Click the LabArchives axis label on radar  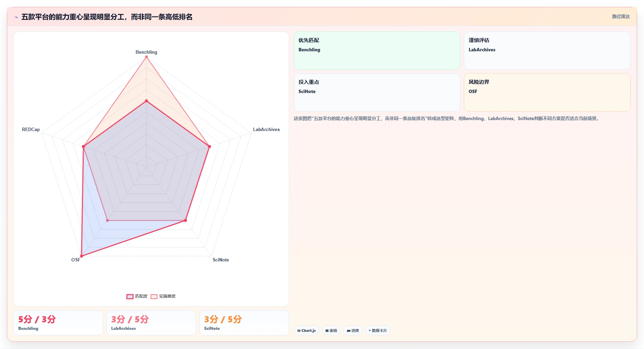(266, 129)
